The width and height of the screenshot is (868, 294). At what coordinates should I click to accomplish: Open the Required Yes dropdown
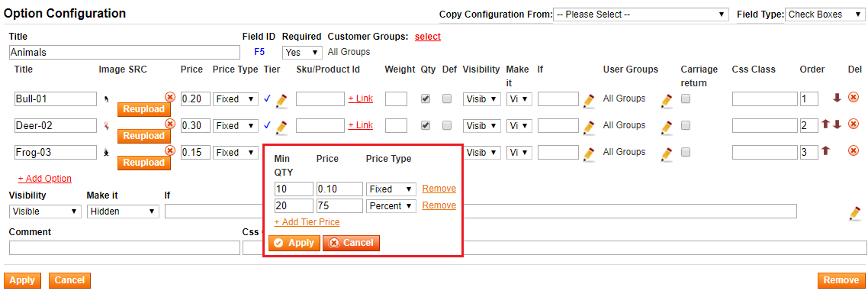point(302,52)
